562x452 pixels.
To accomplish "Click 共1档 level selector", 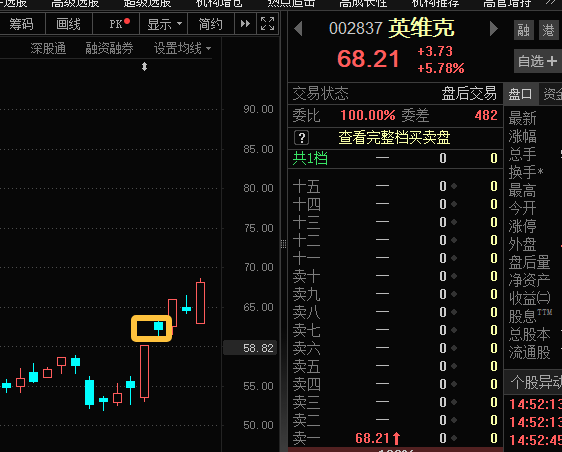I will click(x=310, y=158).
